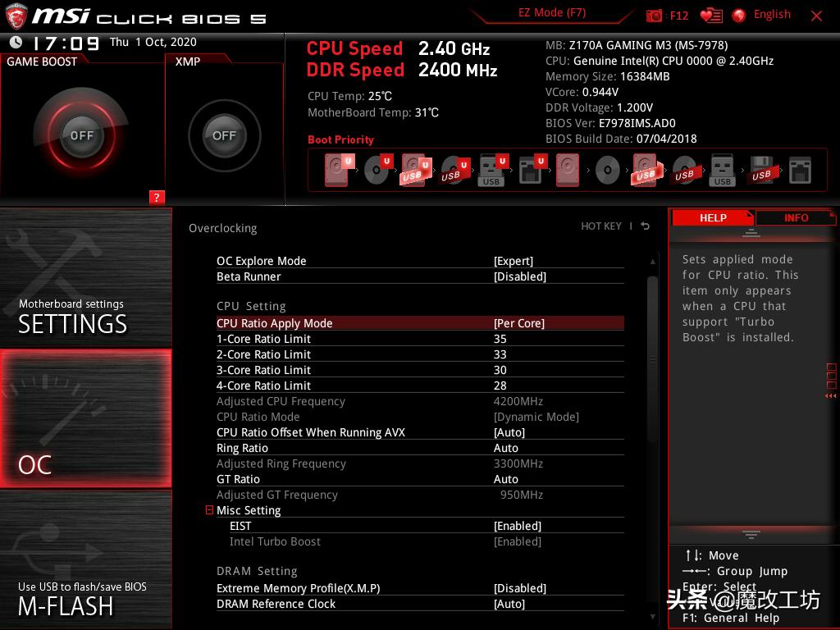Toggle GAME BOOST off switch
This screenshot has height=630, width=840.
click(83, 136)
